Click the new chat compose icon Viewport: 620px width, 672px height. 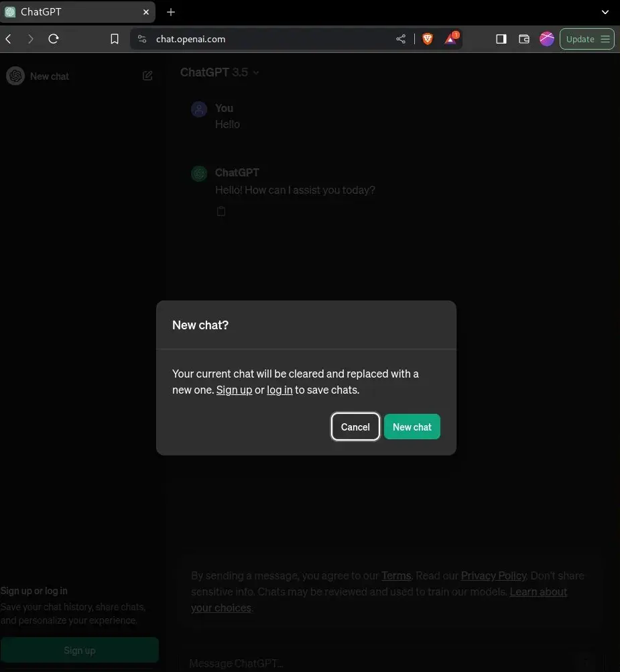(147, 76)
